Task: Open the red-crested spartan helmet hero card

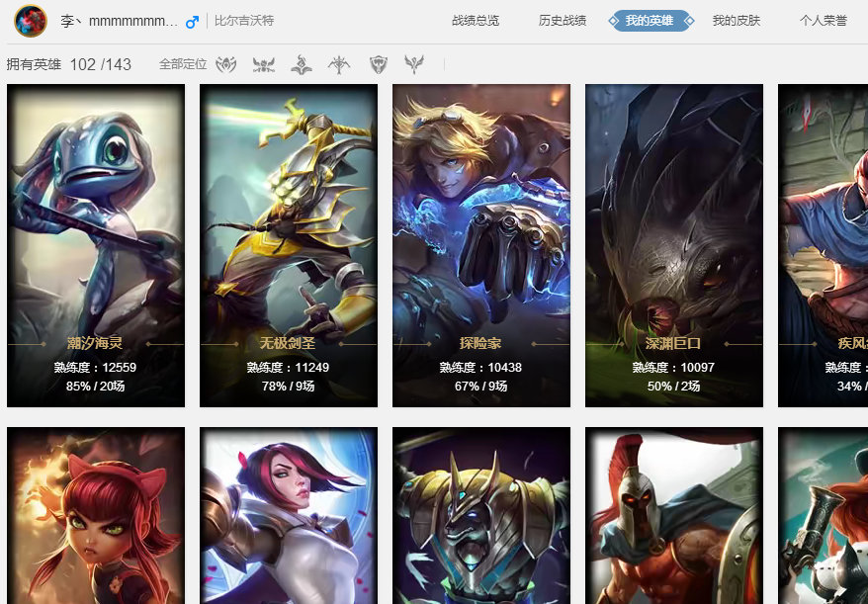Action: (x=673, y=515)
